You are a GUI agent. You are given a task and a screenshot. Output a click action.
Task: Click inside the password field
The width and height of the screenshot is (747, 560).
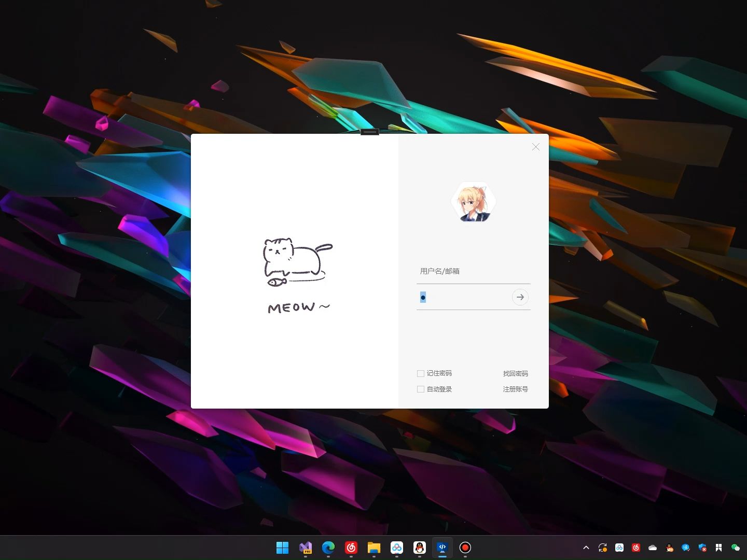click(x=464, y=297)
